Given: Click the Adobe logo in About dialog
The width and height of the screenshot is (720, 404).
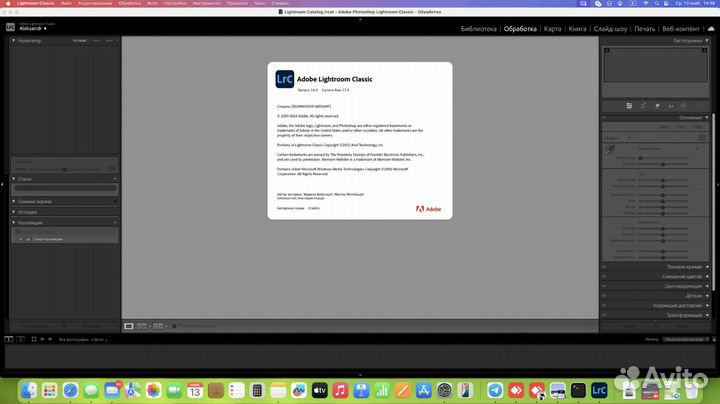Looking at the screenshot, I should (428, 209).
